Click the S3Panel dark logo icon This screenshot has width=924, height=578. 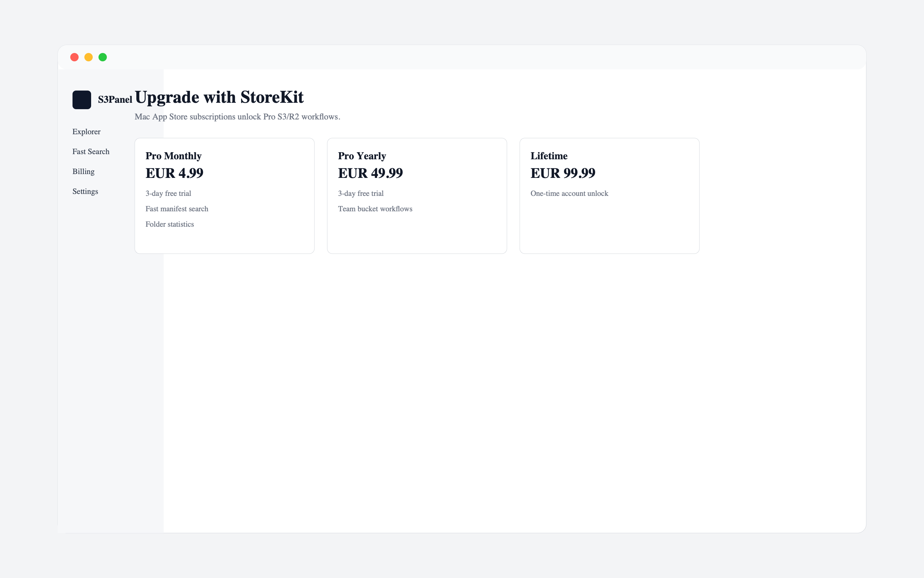pos(82,100)
